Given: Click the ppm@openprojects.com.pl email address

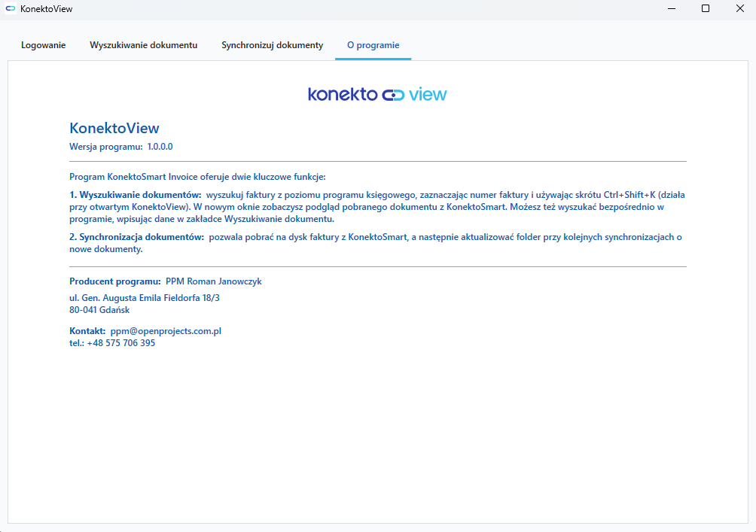Looking at the screenshot, I should [x=166, y=331].
